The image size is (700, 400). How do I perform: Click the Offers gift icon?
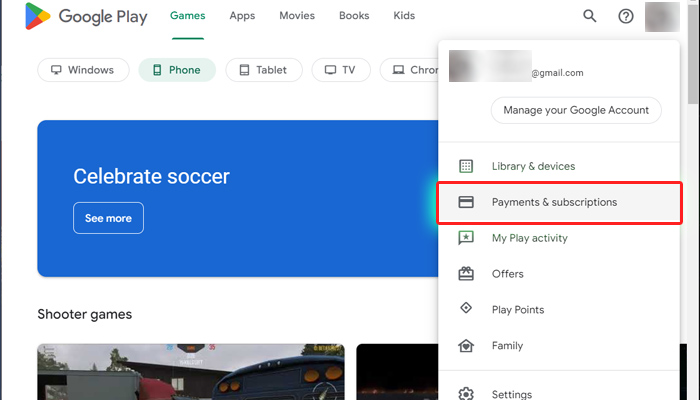[466, 273]
